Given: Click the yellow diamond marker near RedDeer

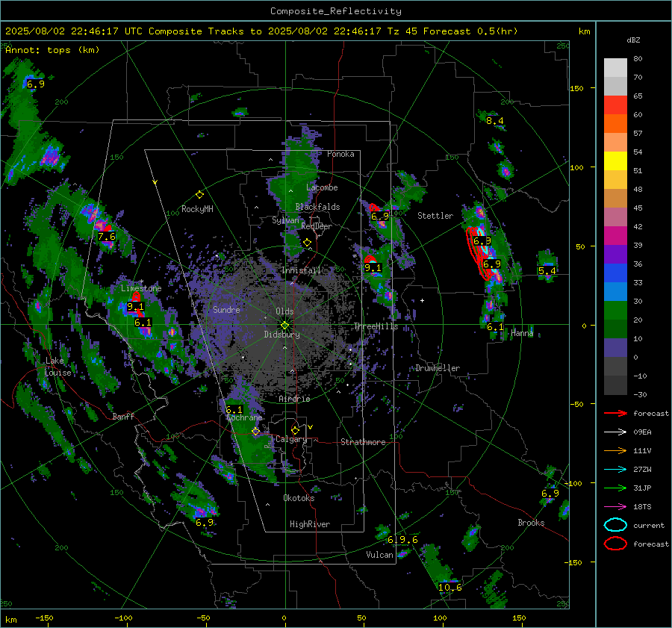Looking at the screenshot, I should [307, 243].
